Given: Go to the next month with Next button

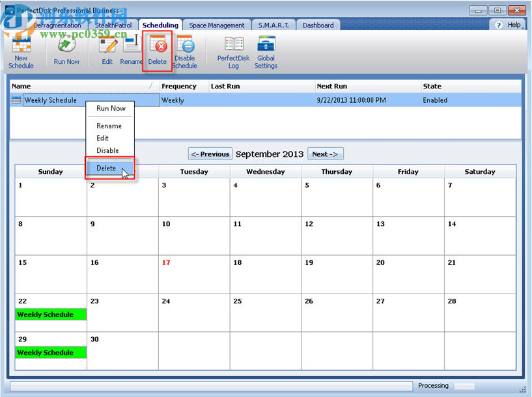Looking at the screenshot, I should [326, 154].
